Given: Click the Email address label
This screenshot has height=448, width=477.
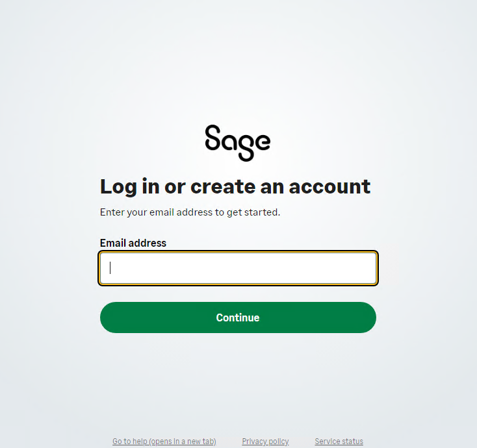Looking at the screenshot, I should pos(133,243).
